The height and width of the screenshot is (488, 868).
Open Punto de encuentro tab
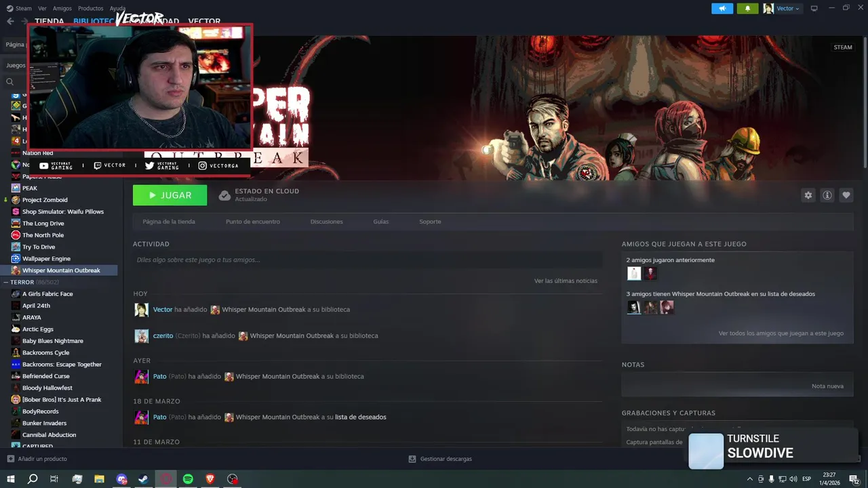tap(253, 222)
